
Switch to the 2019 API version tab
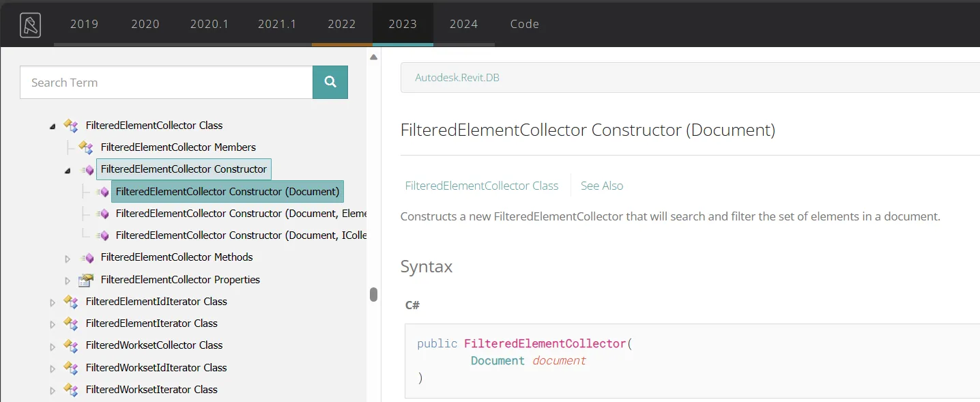tap(84, 24)
